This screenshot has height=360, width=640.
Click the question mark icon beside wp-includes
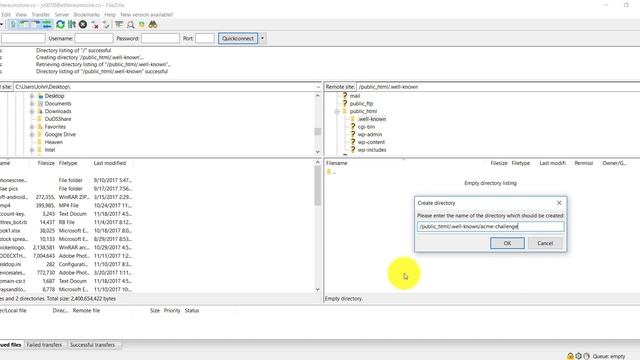click(x=353, y=150)
